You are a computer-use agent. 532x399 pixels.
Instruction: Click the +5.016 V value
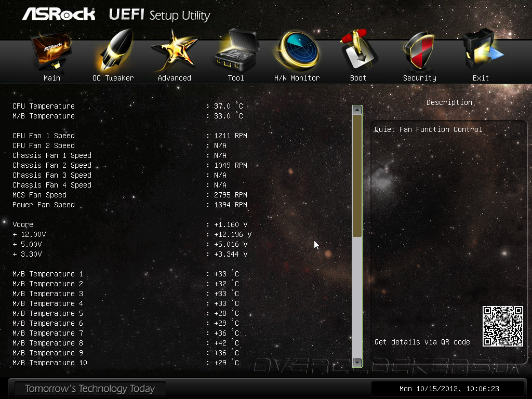click(x=231, y=244)
